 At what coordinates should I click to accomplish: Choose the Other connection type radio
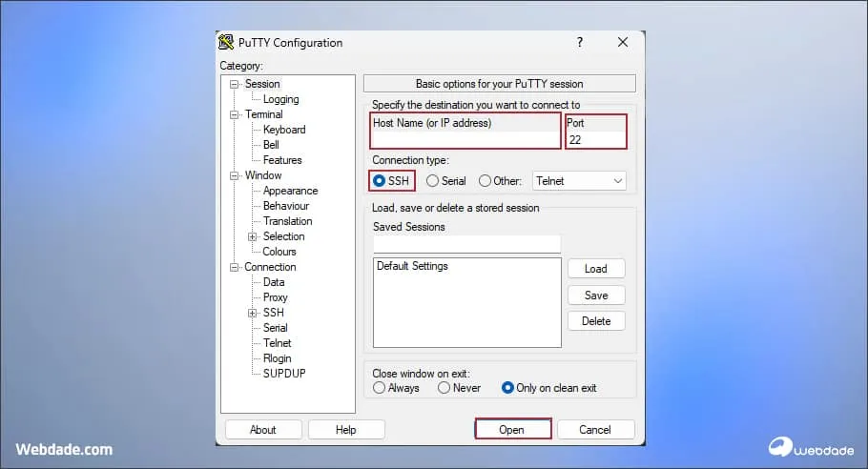point(486,181)
